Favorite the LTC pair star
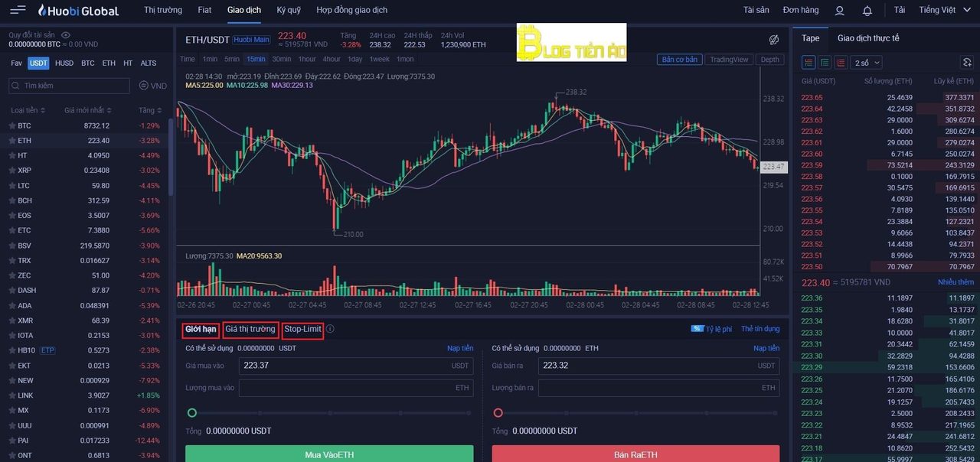 (12, 186)
